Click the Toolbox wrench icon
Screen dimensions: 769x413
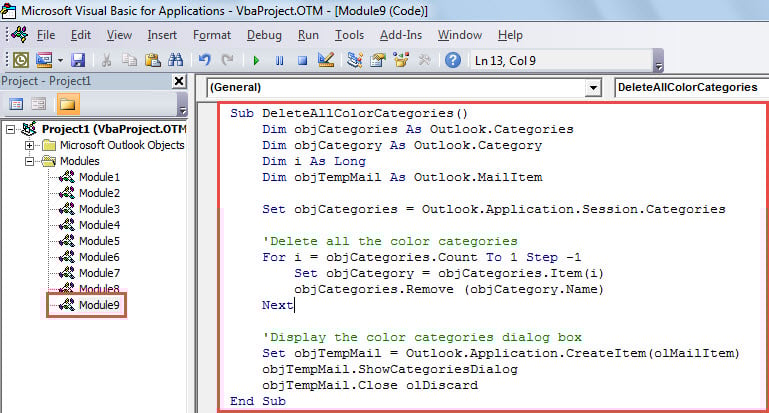[424, 60]
